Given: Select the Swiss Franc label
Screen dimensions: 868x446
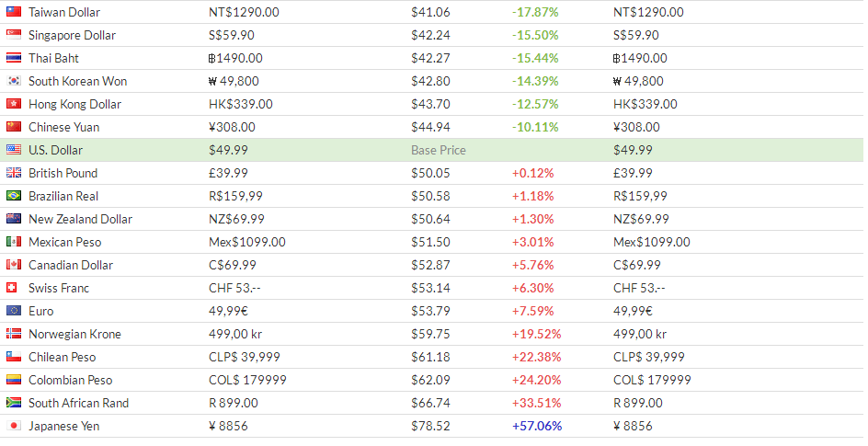Looking at the screenshot, I should tap(59, 289).
